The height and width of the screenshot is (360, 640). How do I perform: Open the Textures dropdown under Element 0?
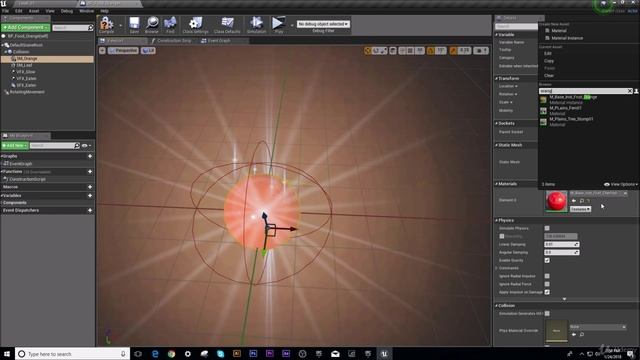point(580,209)
